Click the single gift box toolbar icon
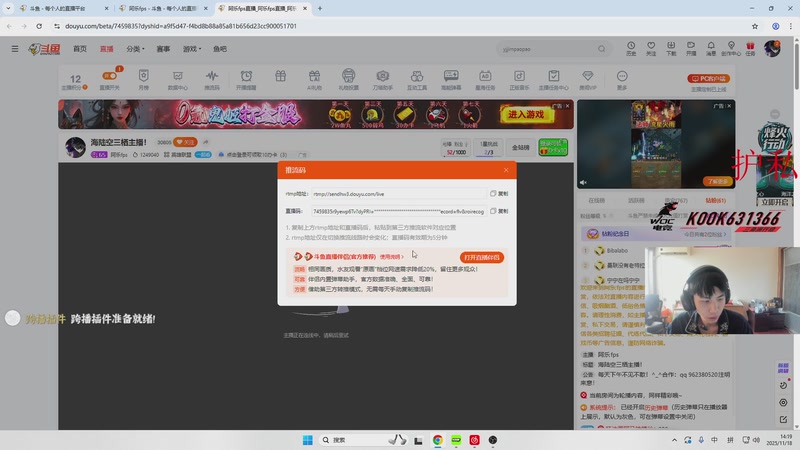Image resolution: width=800 pixels, height=450 pixels. [280, 77]
